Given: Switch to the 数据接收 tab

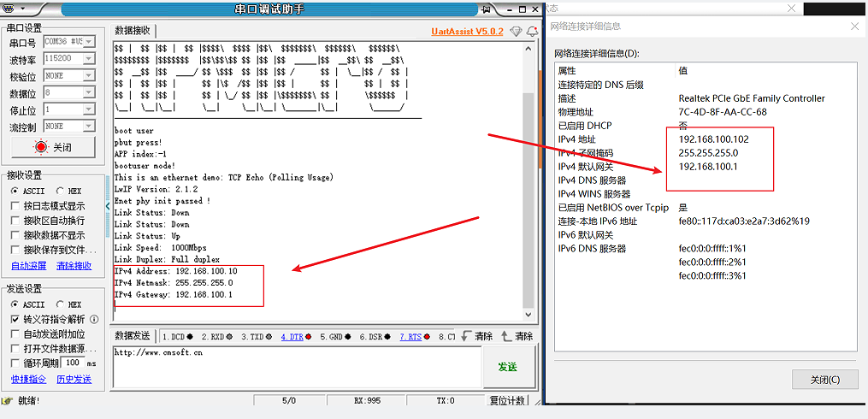Looking at the screenshot, I should pyautogui.click(x=133, y=31).
